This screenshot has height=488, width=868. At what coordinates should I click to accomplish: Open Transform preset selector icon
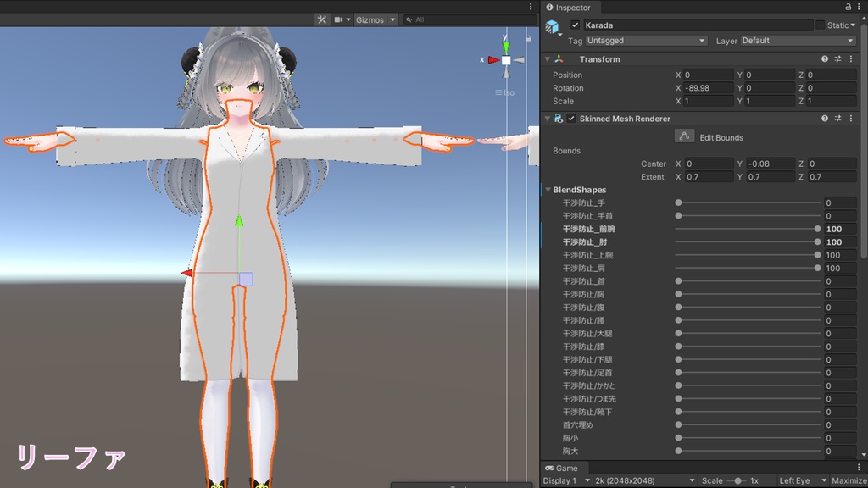click(837, 59)
